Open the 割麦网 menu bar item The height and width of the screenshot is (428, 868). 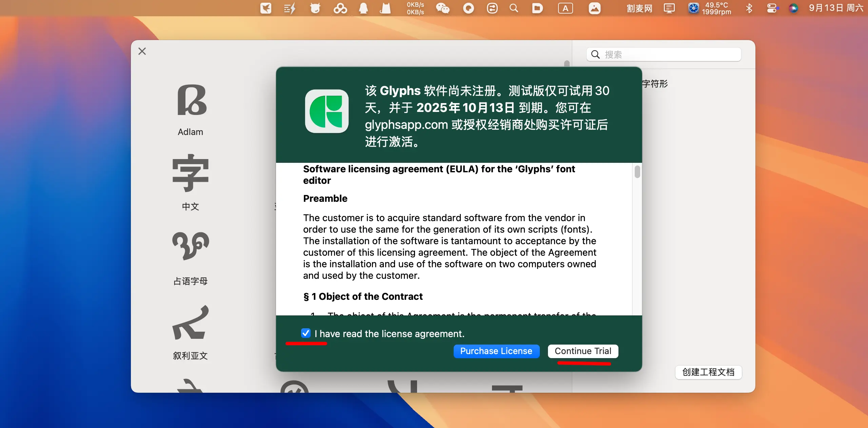[639, 8]
